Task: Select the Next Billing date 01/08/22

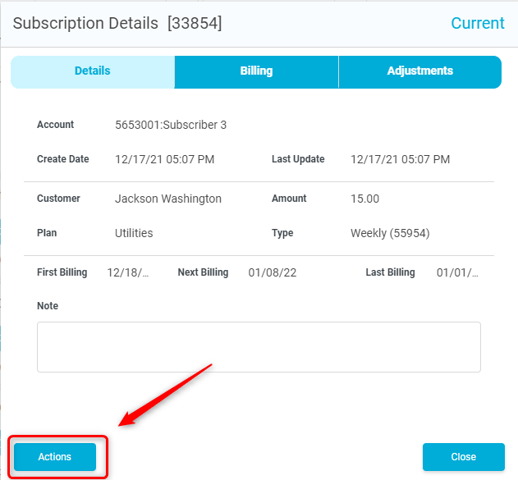Action: click(272, 273)
